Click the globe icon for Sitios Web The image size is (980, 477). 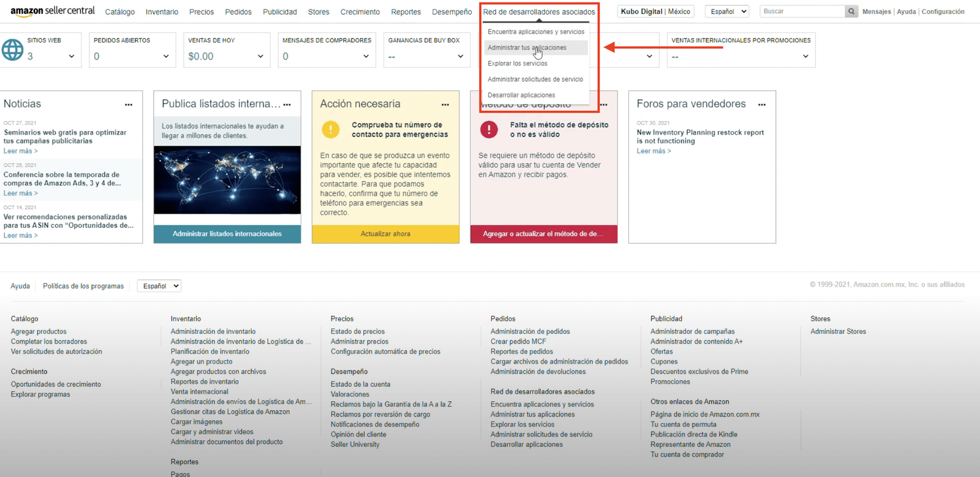tap(12, 50)
